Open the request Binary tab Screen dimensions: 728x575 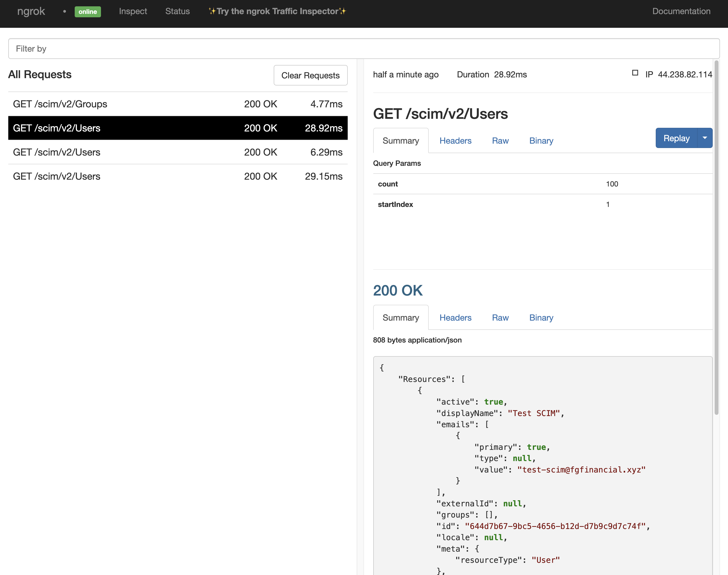(x=541, y=141)
